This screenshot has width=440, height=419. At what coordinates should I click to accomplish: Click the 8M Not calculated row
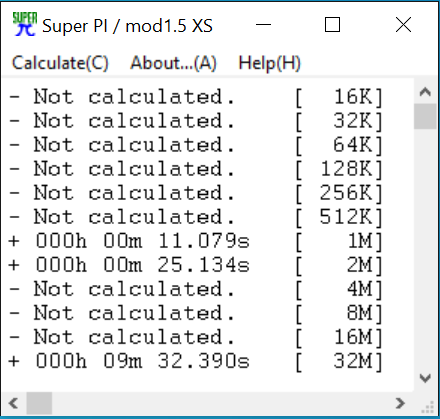coord(196,313)
